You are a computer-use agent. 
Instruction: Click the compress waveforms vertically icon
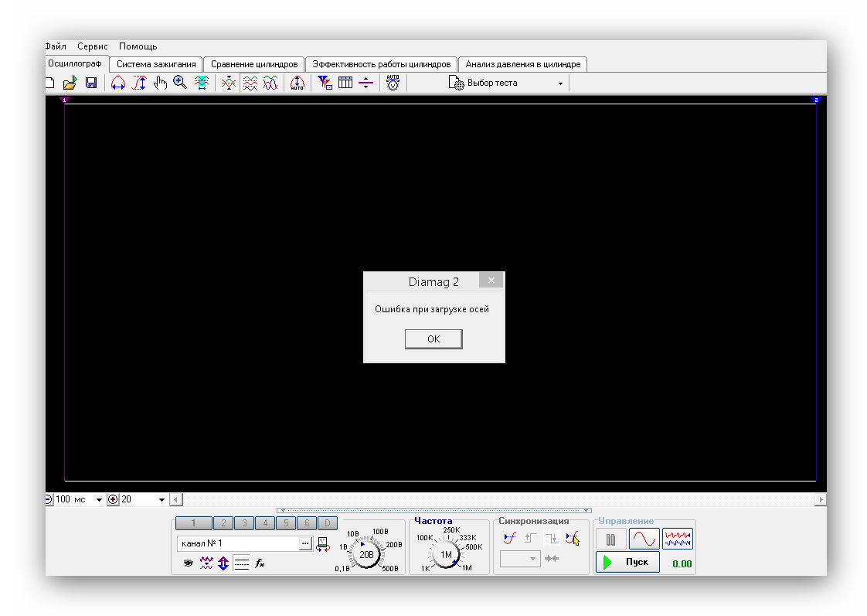click(x=229, y=83)
